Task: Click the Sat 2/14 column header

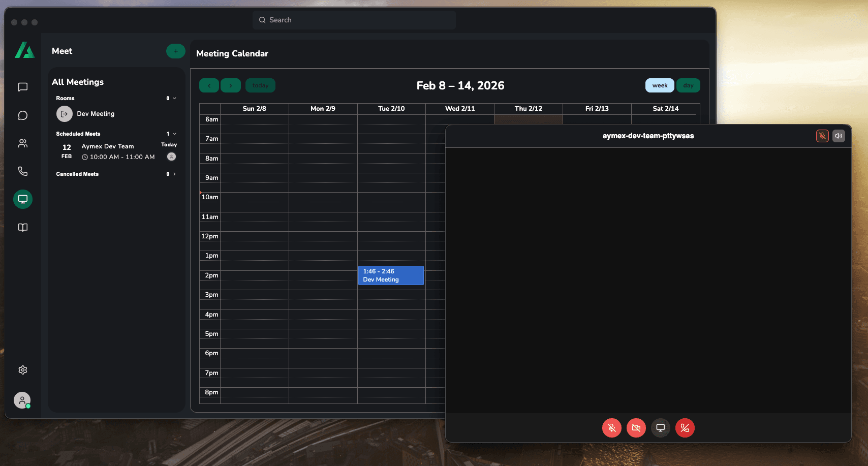Action: [x=666, y=109]
